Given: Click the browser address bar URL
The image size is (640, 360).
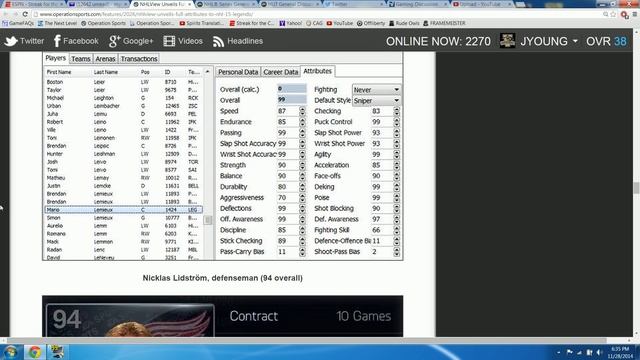Looking at the screenshot, I should click(x=146, y=14).
